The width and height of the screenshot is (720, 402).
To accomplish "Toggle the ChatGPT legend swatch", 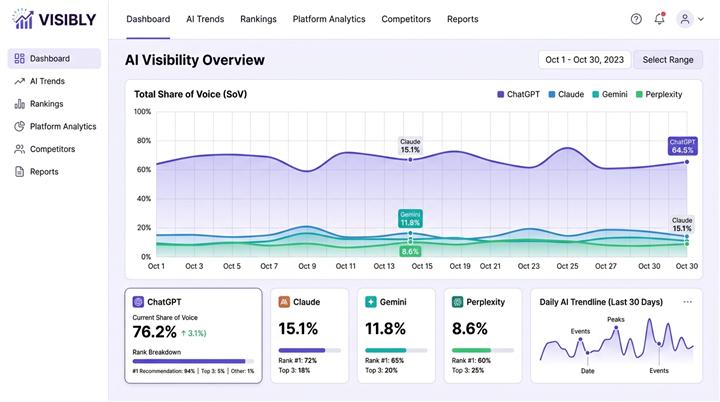I will 501,94.
